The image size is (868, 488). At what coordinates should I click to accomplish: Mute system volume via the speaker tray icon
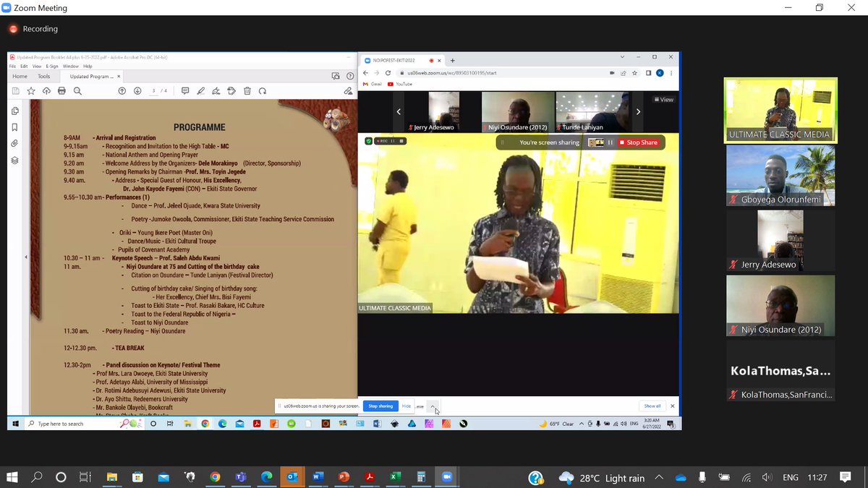click(x=767, y=478)
